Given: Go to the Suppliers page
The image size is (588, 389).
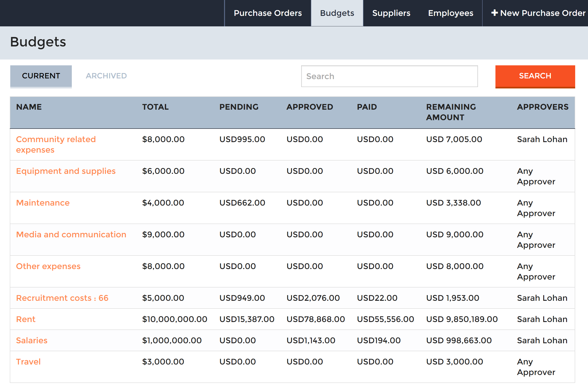Looking at the screenshot, I should pos(391,13).
